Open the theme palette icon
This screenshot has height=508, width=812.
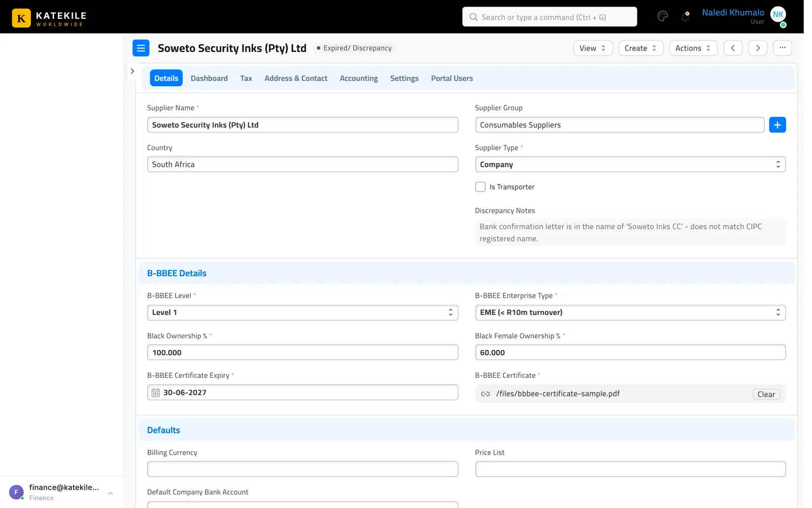click(662, 16)
